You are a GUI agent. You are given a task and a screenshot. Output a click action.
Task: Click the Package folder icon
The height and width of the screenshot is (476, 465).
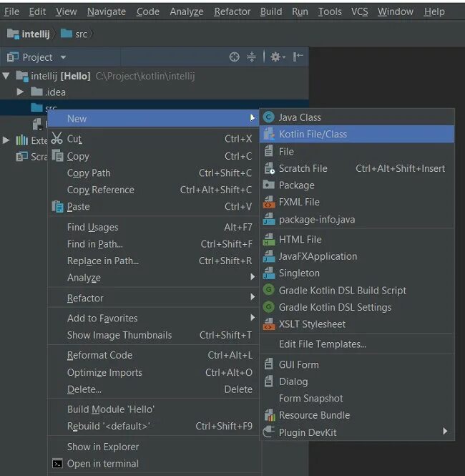coord(269,185)
